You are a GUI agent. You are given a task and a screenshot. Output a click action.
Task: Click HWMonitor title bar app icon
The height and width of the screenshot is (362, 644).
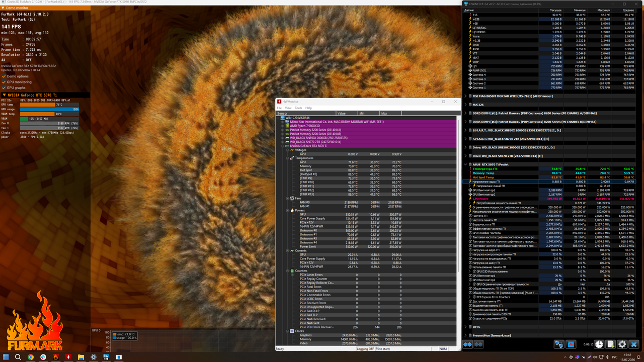pos(279,101)
